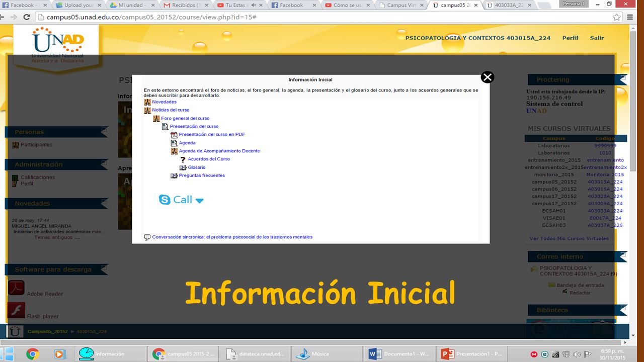
Task: Close the Información Inicial popup with X
Action: [x=487, y=77]
